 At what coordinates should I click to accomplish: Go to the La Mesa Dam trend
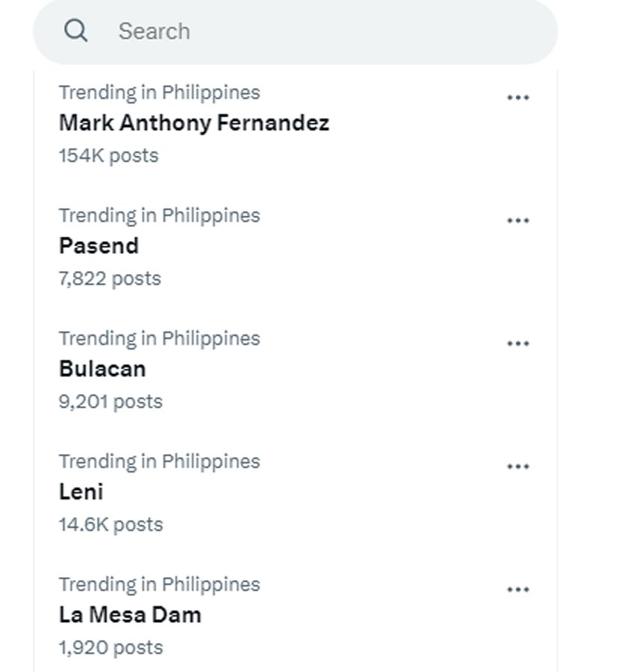[130, 615]
